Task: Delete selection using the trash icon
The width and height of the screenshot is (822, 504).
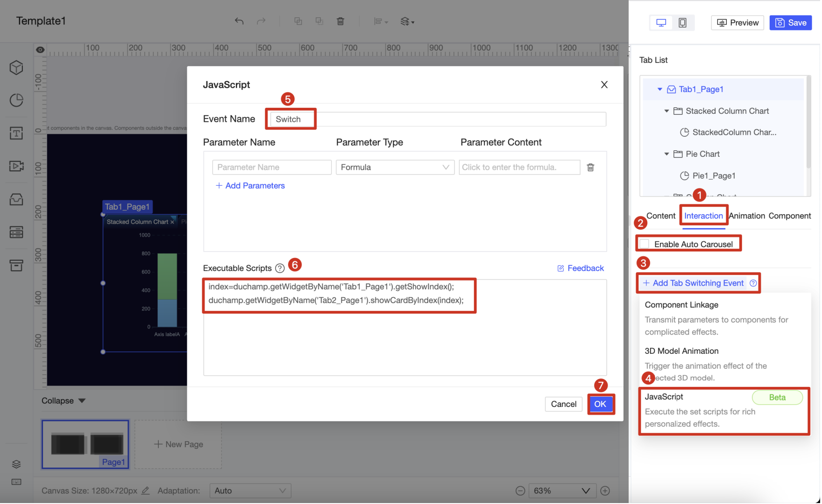Action: pyautogui.click(x=340, y=21)
